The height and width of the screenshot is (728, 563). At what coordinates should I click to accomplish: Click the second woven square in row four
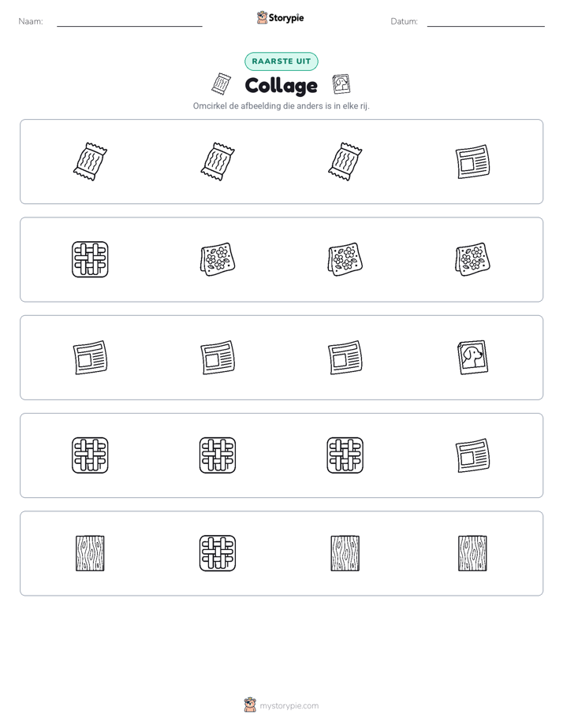pos(218,455)
